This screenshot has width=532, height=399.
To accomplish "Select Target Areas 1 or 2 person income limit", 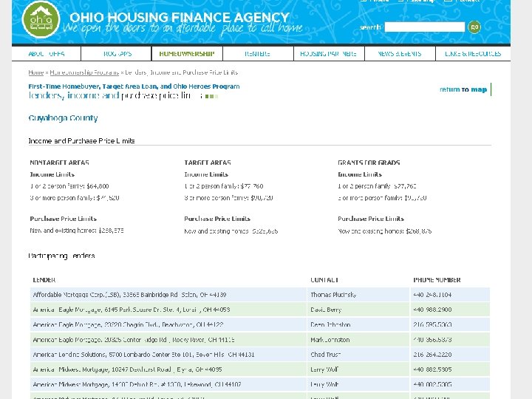I will [224, 186].
